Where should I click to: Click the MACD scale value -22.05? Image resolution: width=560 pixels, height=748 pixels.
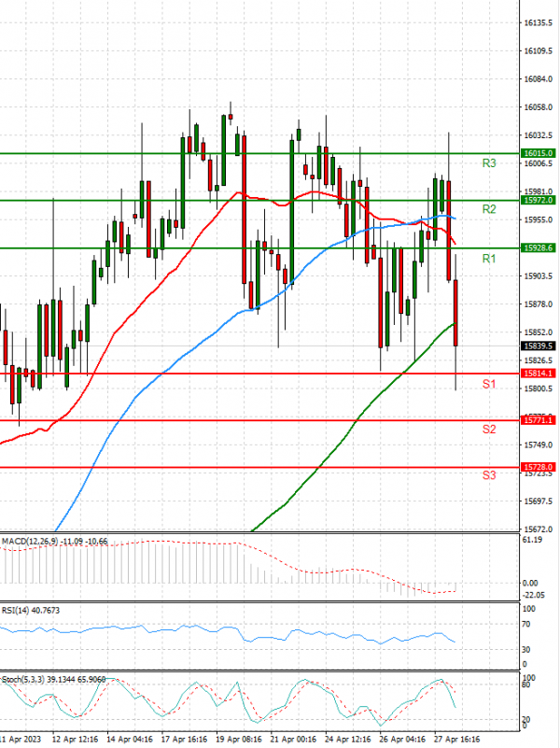point(533,595)
